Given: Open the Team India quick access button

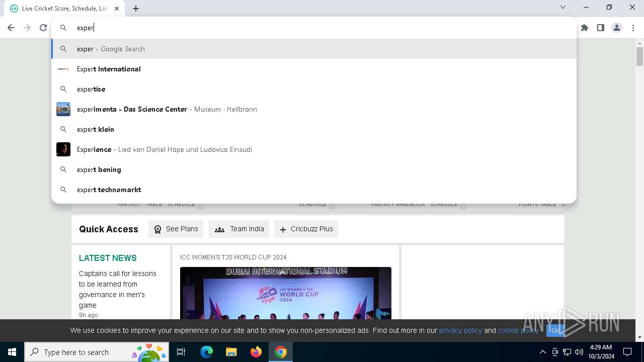Looking at the screenshot, I should [239, 229].
